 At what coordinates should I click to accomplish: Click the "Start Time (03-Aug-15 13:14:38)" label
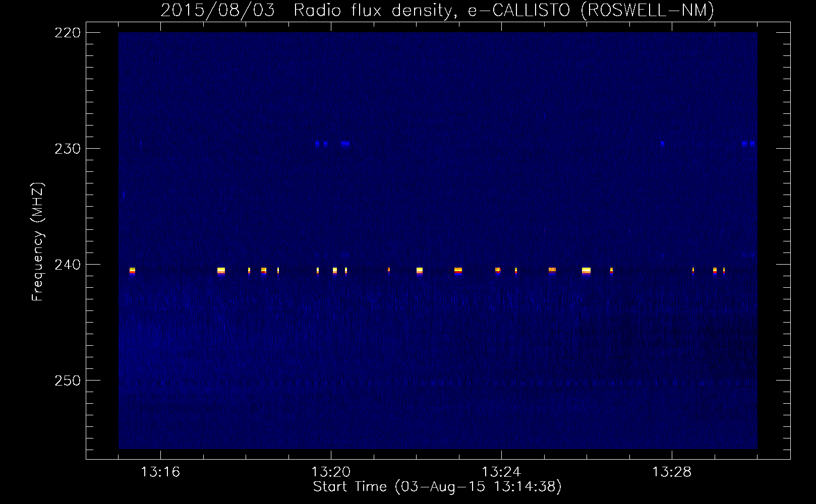pyautogui.click(x=437, y=487)
